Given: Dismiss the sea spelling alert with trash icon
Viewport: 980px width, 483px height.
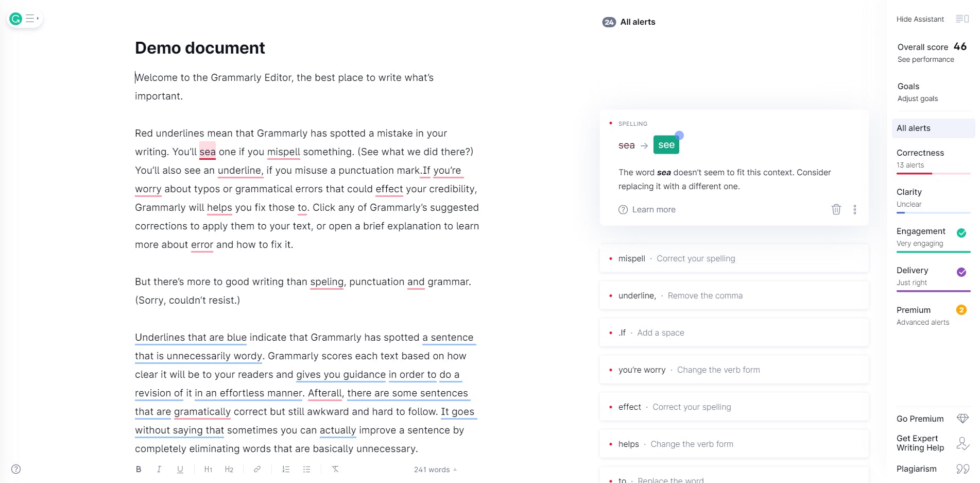Looking at the screenshot, I should point(836,209).
